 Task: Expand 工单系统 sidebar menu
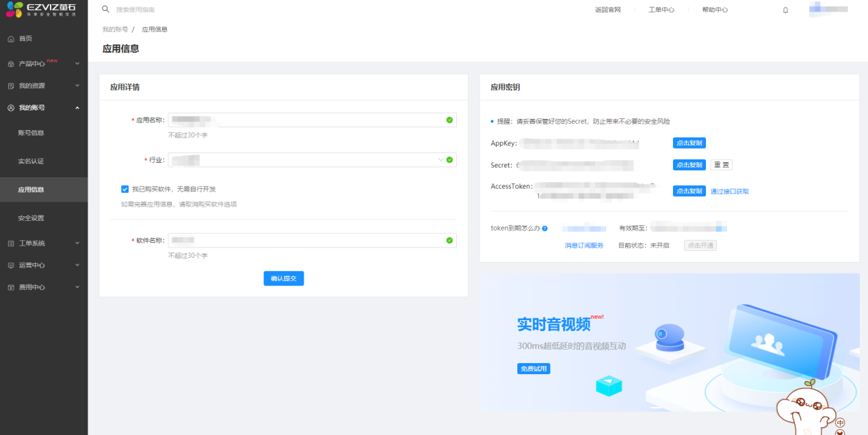(77, 243)
